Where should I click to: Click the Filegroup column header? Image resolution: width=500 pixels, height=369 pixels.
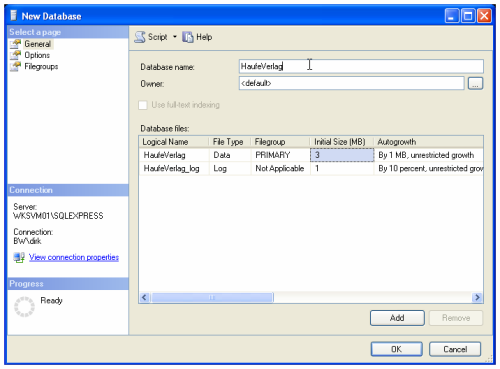280,142
